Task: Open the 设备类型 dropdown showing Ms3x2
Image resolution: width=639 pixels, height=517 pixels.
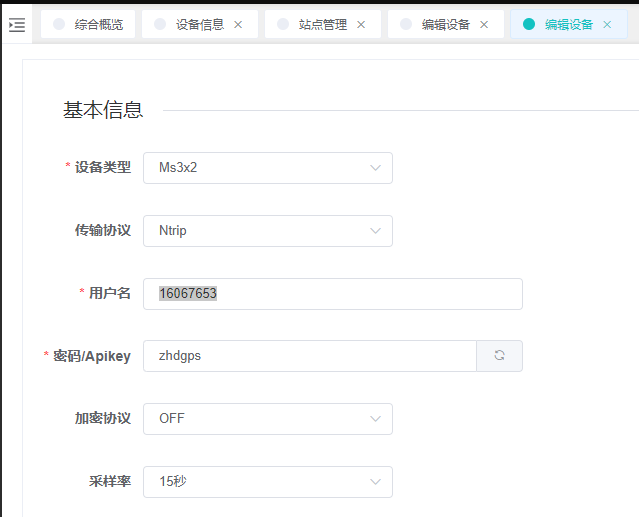Action: [x=267, y=168]
